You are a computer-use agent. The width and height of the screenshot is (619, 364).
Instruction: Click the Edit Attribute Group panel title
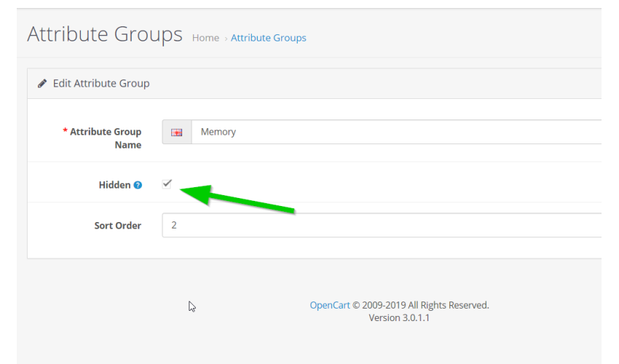(x=101, y=83)
